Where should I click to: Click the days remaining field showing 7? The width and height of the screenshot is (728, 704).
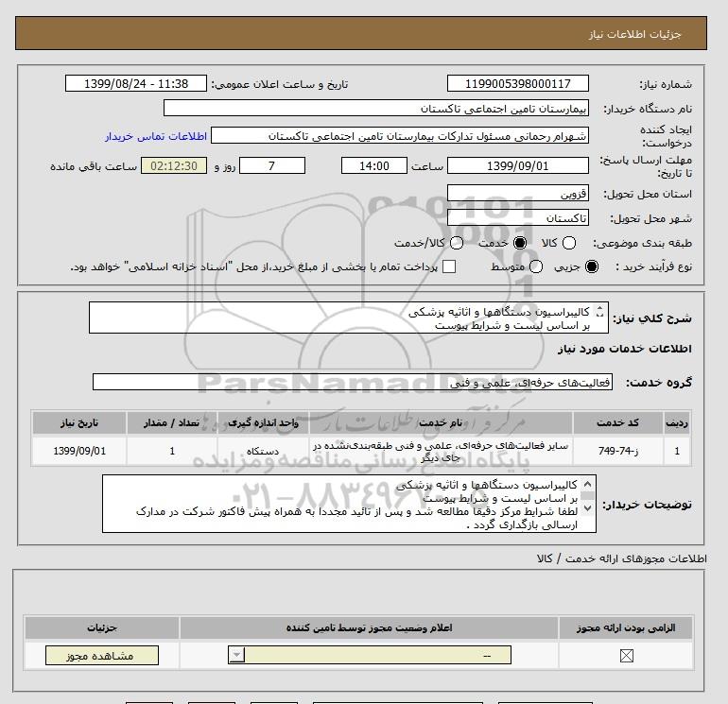pos(272,165)
